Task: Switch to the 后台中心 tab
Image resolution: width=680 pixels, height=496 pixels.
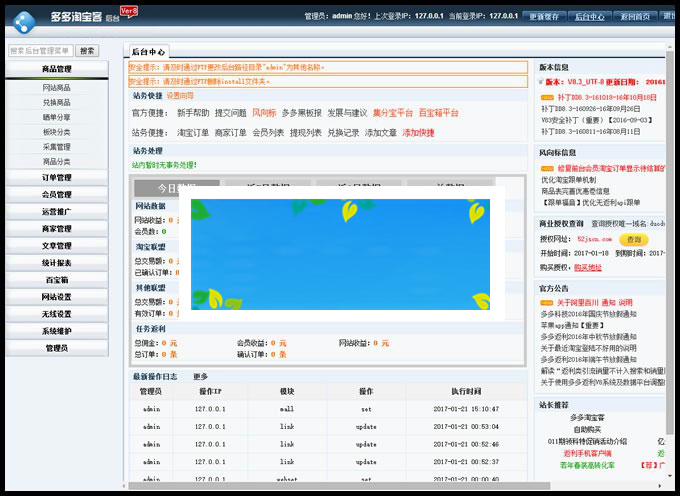Action: [149, 50]
